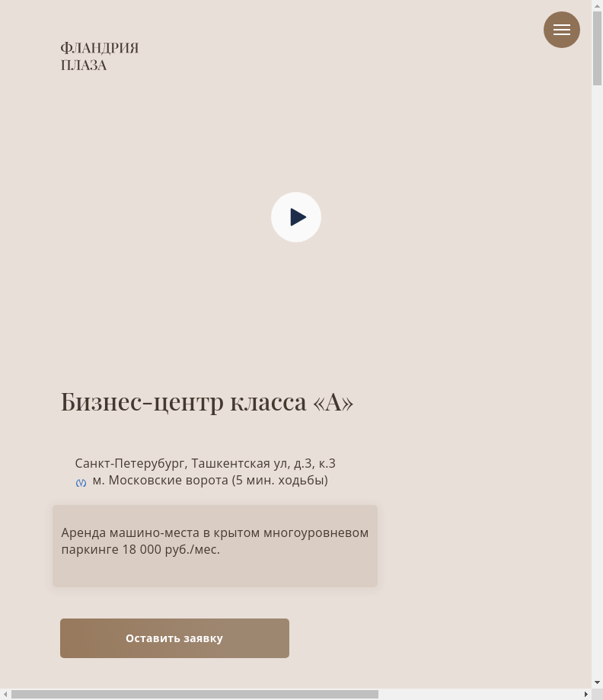Click the м. Московские ворота text
The height and width of the screenshot is (700, 603).
click(x=210, y=481)
